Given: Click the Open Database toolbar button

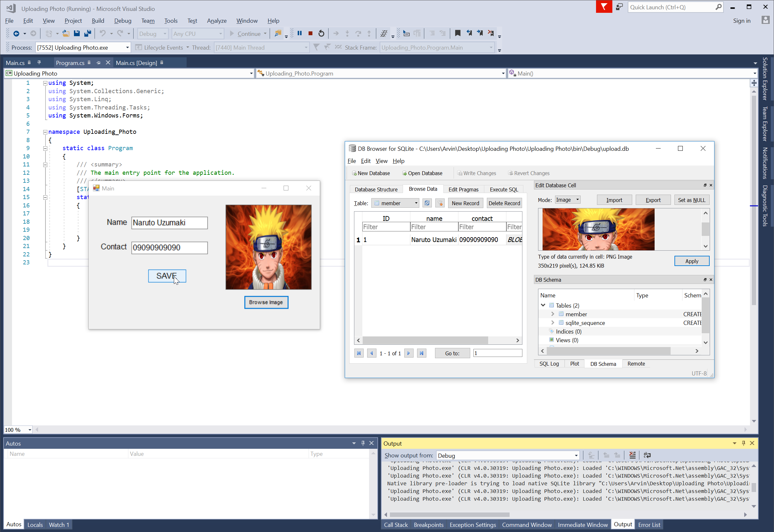Looking at the screenshot, I should point(422,173).
